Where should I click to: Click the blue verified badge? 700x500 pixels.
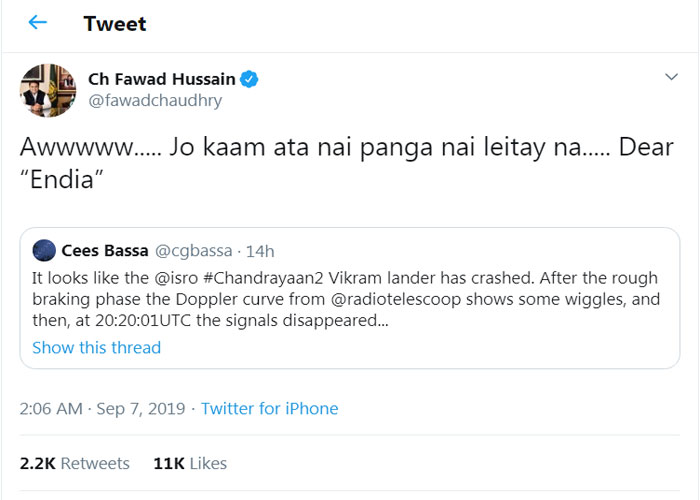(249, 79)
